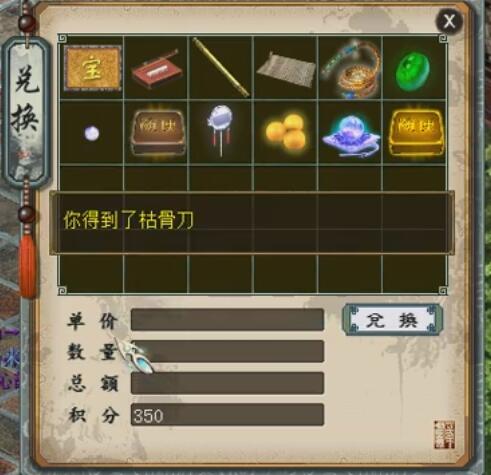Viewport: 491px width, 475px height.
Task: Pick the three golden orbs item
Action: (286, 131)
